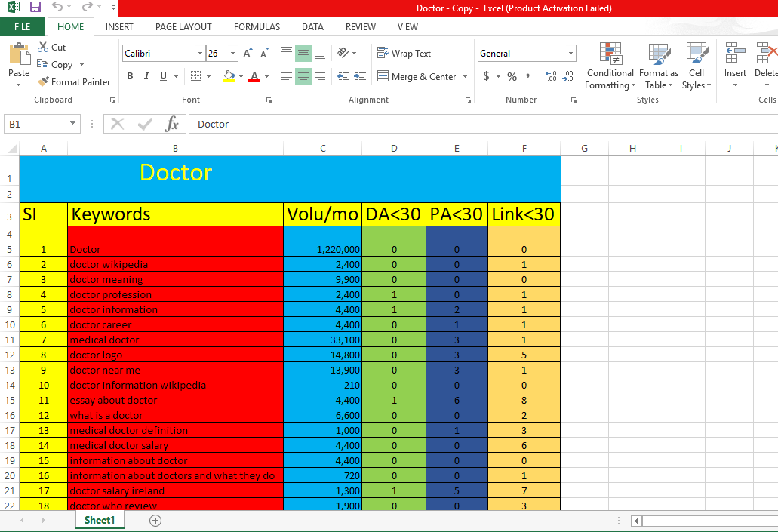Toggle Italic formatting
This screenshot has width=778, height=532.
[146, 76]
